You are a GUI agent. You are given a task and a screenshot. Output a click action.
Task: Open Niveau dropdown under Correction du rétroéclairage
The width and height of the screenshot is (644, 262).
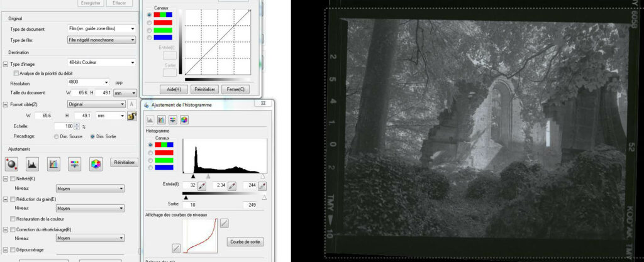[x=90, y=238]
